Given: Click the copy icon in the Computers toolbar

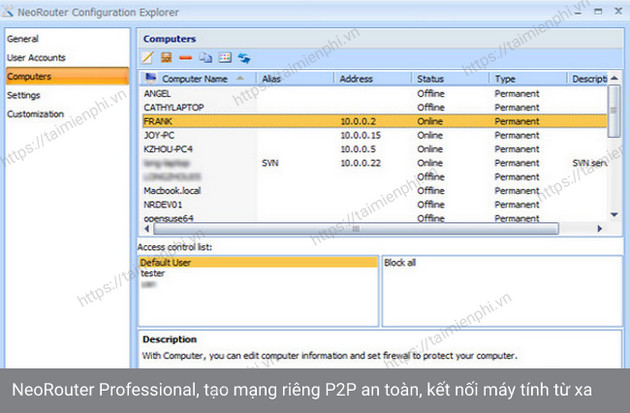Looking at the screenshot, I should point(205,58).
